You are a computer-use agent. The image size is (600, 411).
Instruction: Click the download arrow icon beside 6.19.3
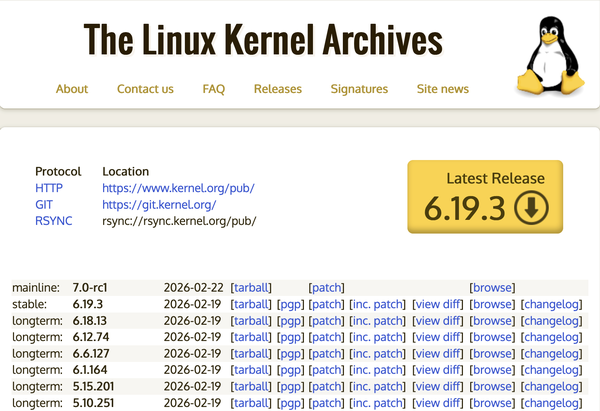(x=531, y=208)
